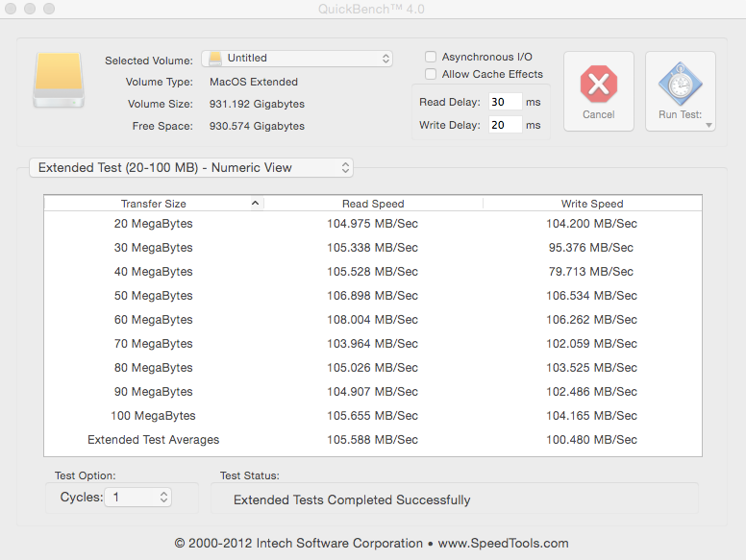Viewport: 746px width, 560px height.
Task: Open the Run Test dropdown arrow
Action: 709,125
